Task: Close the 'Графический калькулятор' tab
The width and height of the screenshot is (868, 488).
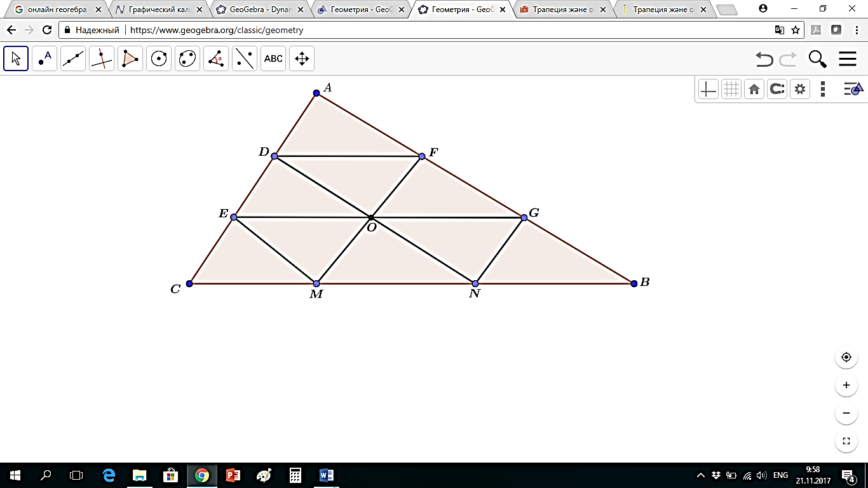Action: pos(199,10)
